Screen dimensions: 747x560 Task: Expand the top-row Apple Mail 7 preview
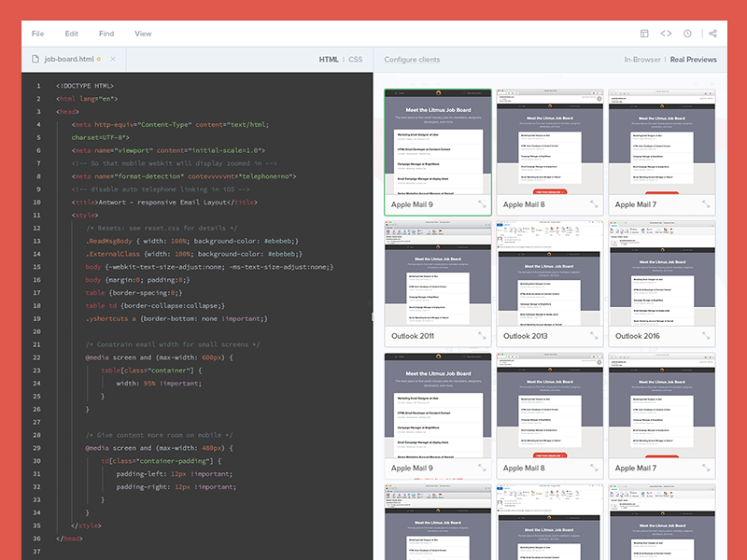tap(706, 204)
